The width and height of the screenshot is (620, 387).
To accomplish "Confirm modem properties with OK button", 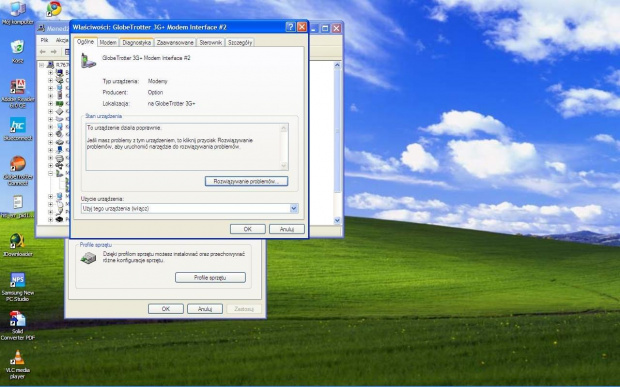I will click(248, 229).
